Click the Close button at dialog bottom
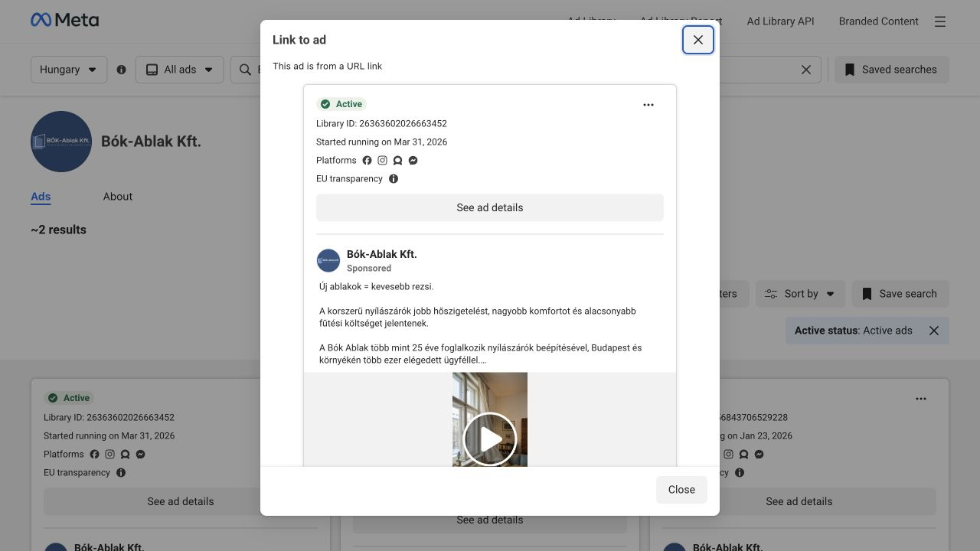Viewport: 980px width, 551px height. pos(681,490)
